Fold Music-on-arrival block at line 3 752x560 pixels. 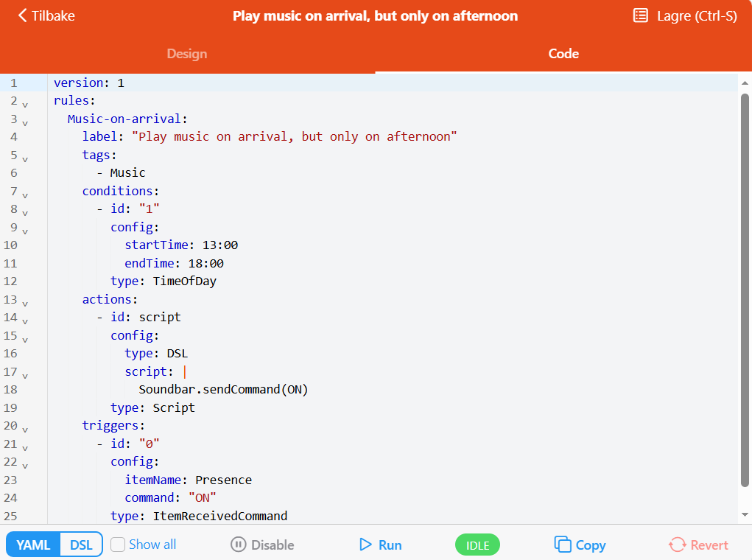click(25, 122)
